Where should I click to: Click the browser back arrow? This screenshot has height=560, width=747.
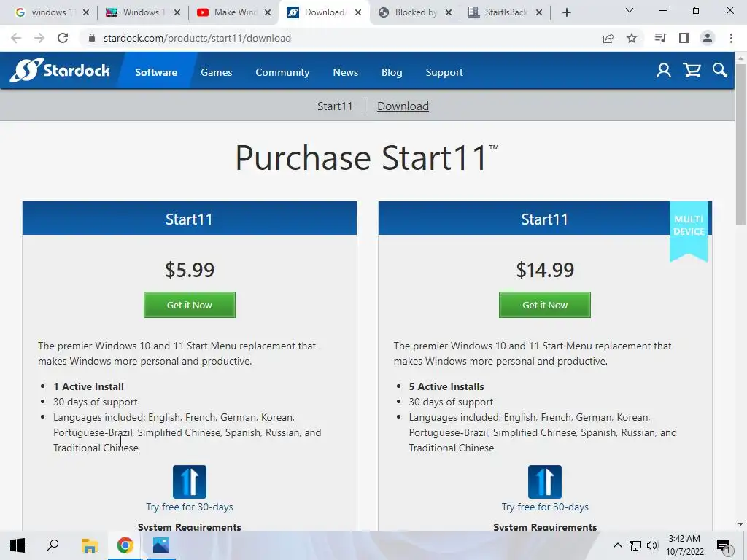[16, 38]
